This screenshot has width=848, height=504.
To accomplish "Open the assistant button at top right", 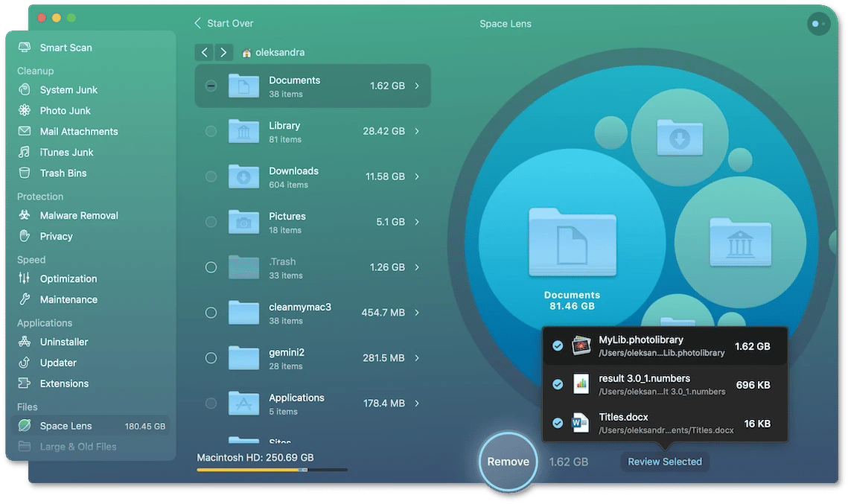I will [x=819, y=24].
